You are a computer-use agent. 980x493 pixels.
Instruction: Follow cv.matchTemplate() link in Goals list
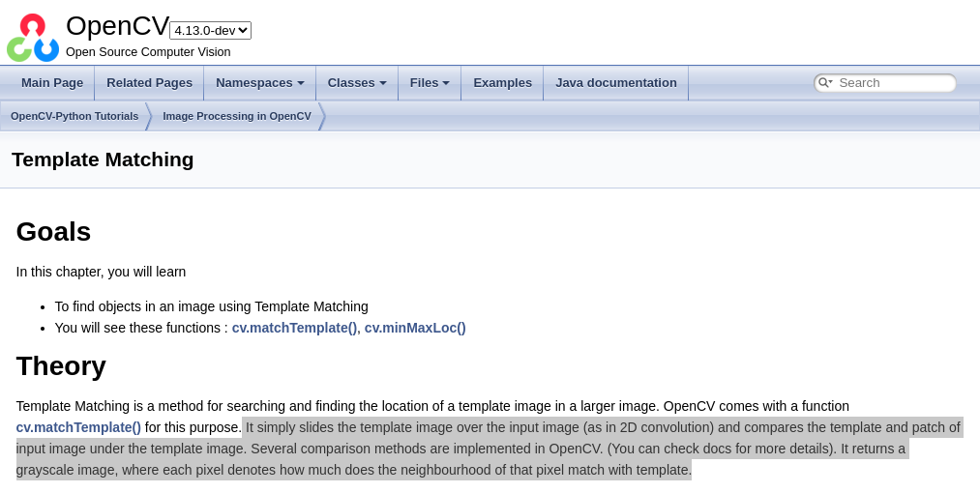(294, 328)
